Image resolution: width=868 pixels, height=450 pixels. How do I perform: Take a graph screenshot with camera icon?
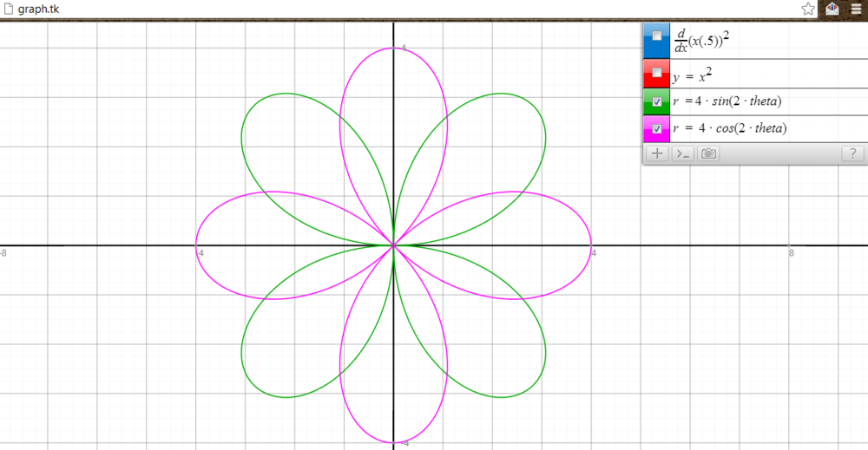[709, 153]
